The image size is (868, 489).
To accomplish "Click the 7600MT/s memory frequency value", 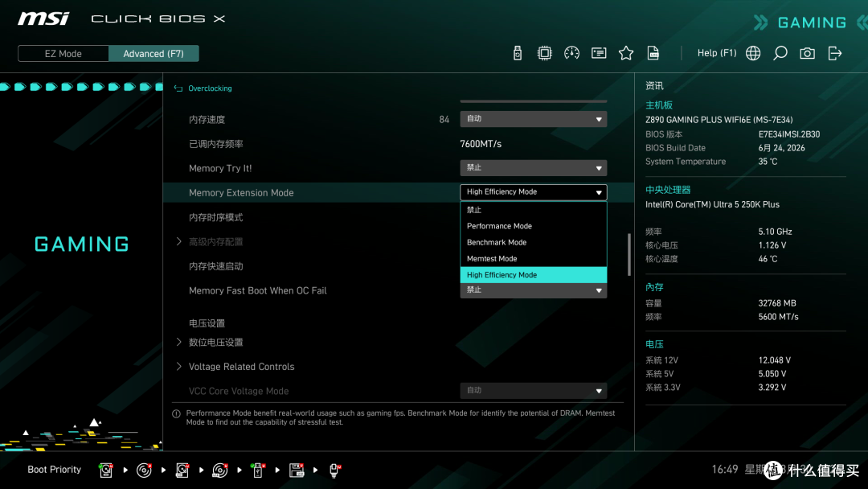I will [481, 144].
